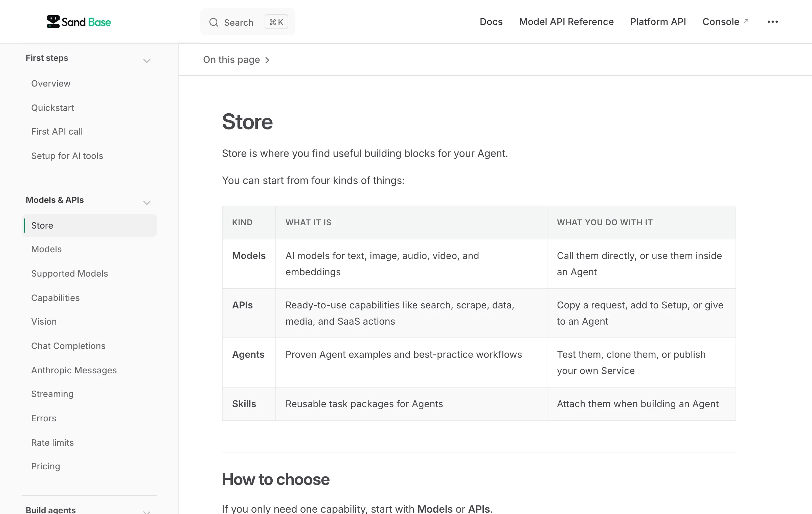
Task: Click the Store page title
Action: pos(247,122)
